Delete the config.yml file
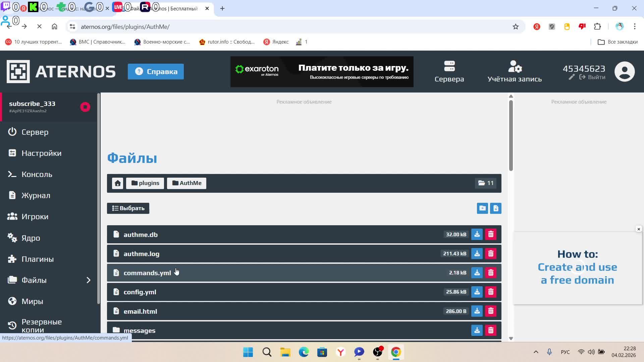 tap(491, 292)
